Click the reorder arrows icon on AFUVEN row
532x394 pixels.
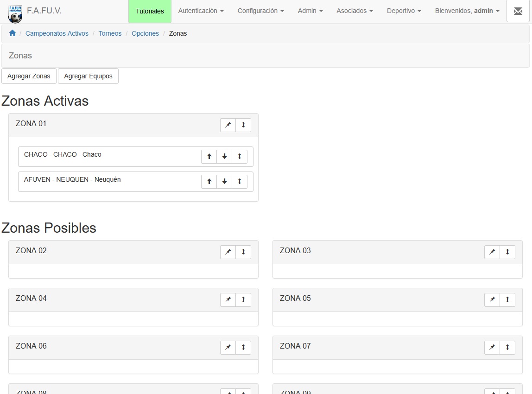tap(240, 181)
